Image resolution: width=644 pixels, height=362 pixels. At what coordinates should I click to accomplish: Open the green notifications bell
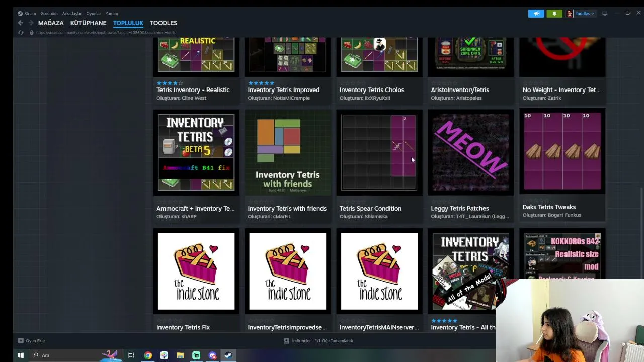(x=554, y=14)
